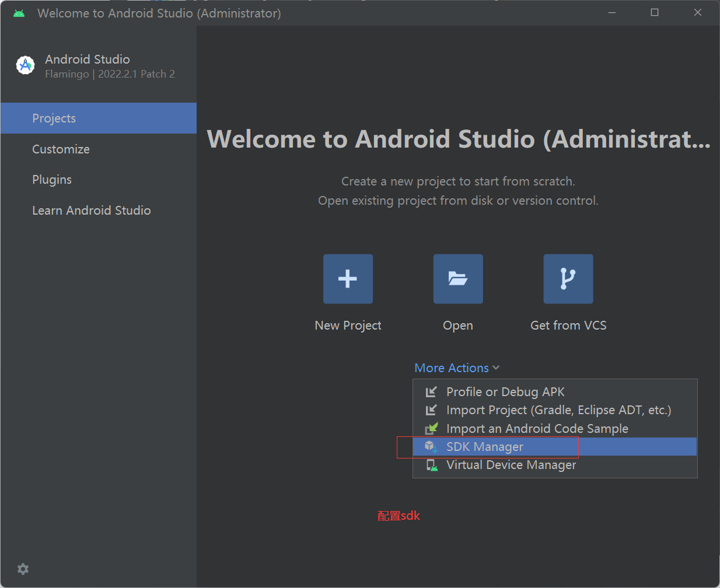
Task: Click the Welcome to Android Studio heading
Action: [459, 139]
